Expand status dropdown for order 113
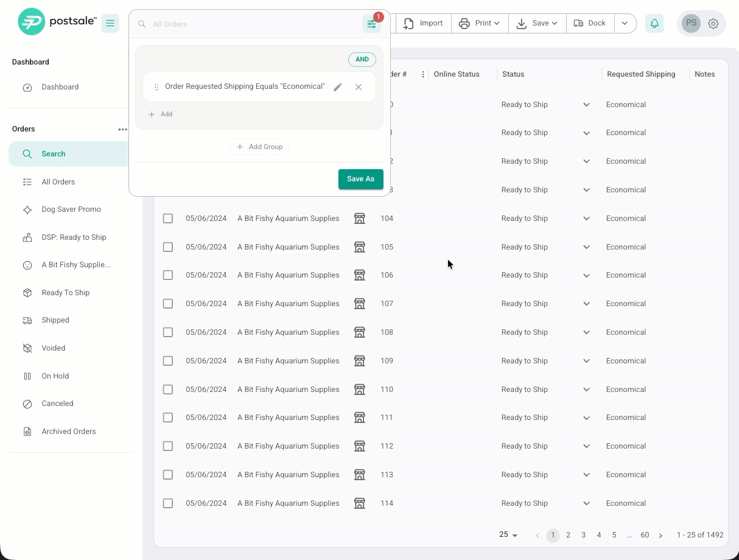Screen dimensions: 739x560 tap(586, 475)
